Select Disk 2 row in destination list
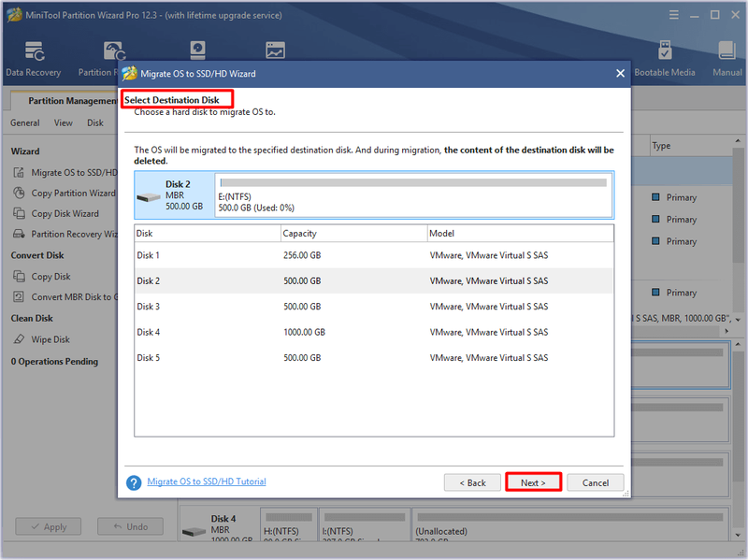The height and width of the screenshot is (560, 748). (x=374, y=281)
